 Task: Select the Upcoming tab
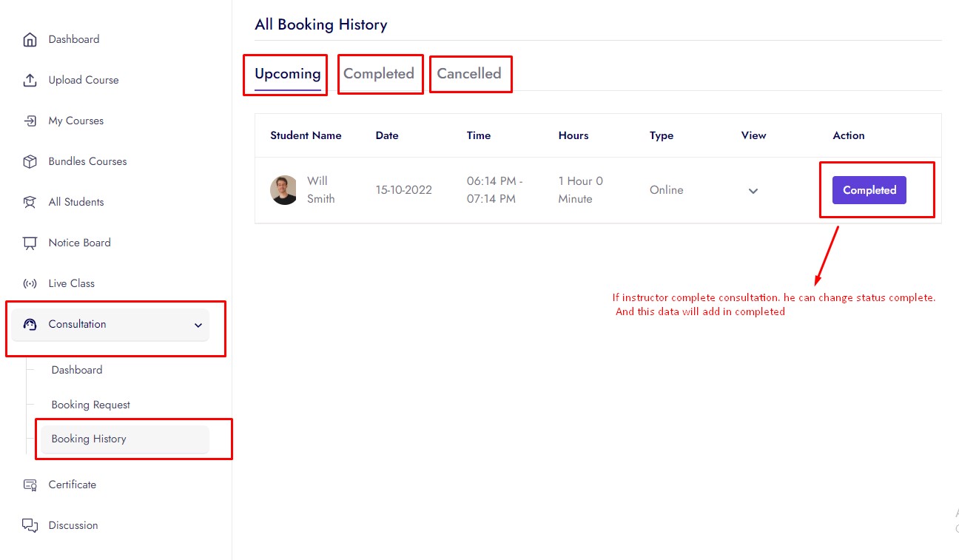point(287,74)
